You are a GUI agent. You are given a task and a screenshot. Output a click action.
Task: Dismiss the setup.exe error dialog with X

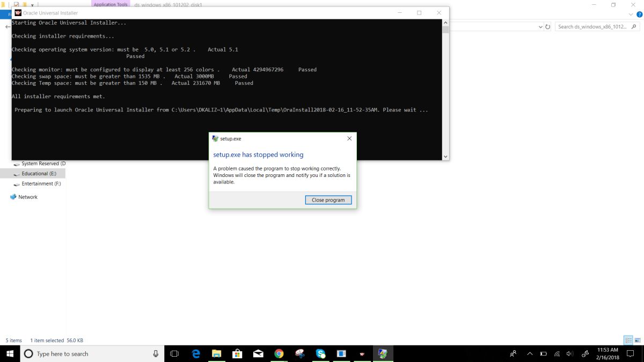[349, 138]
